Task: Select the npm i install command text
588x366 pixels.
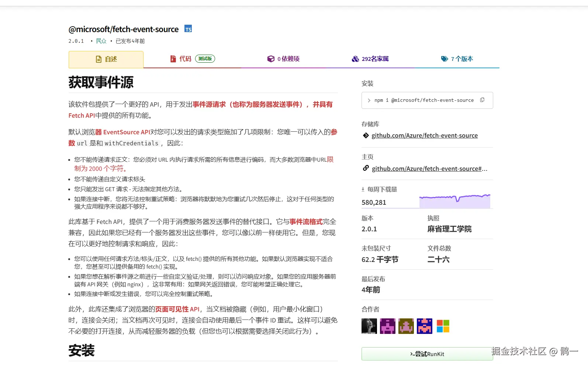Action: click(x=424, y=100)
